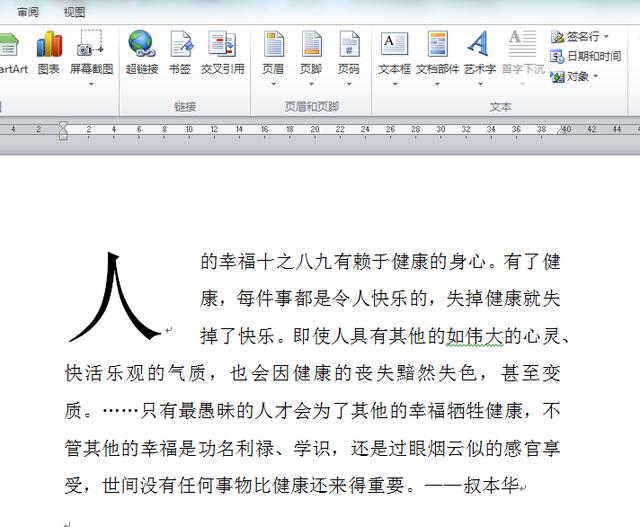
Task: Click the 文本 group label
Action: 500,107
